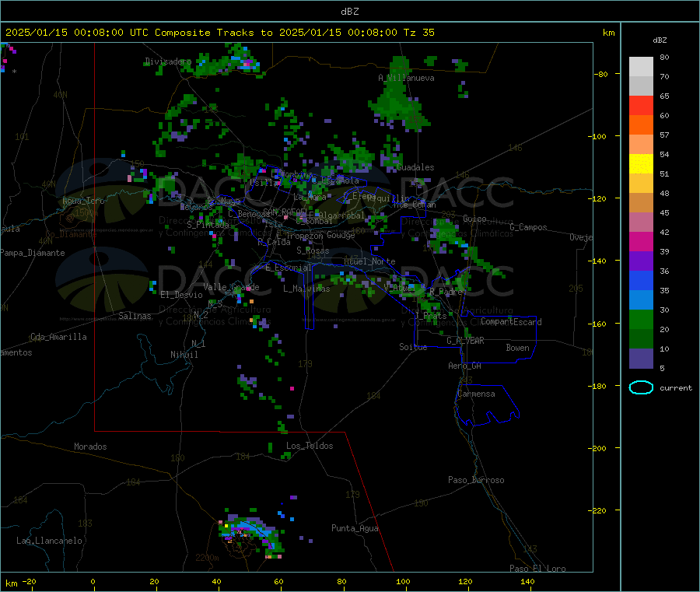Click the 'E_Escorial' place label
Screen dimensions: 700x592
pyautogui.click(x=289, y=268)
